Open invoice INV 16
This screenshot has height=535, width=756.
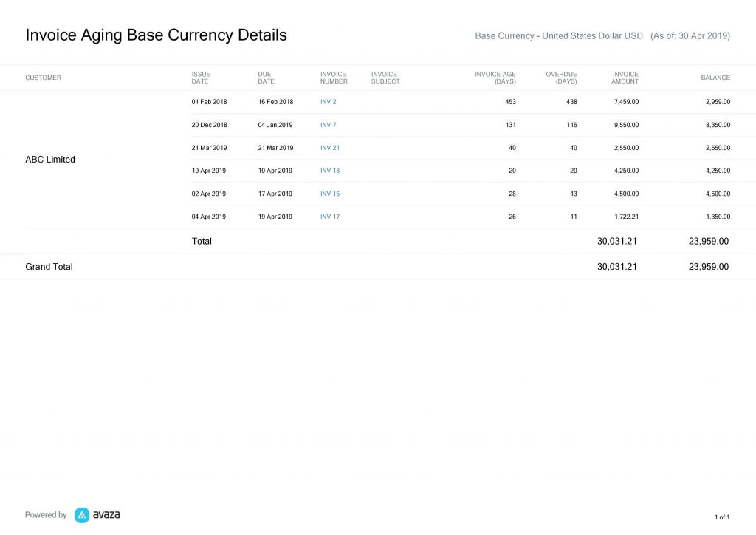tap(329, 194)
